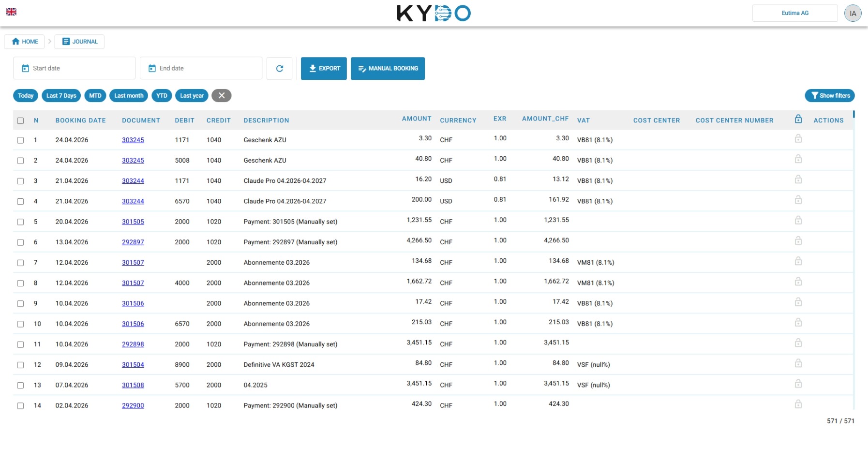Open JOURNAL breadcrumb
868x462 pixels.
(79, 42)
